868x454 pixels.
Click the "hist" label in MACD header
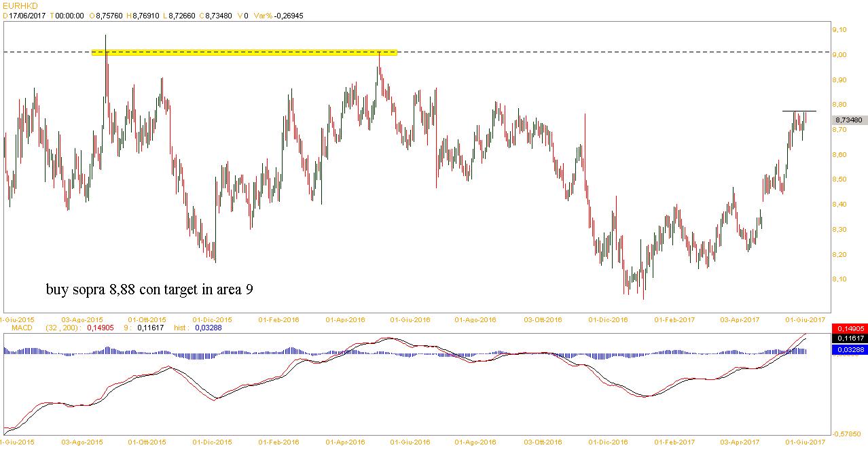[181, 328]
